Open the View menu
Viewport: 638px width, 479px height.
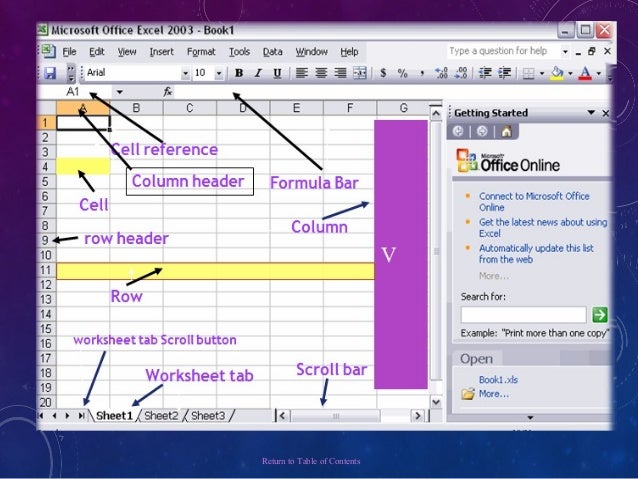(127, 52)
